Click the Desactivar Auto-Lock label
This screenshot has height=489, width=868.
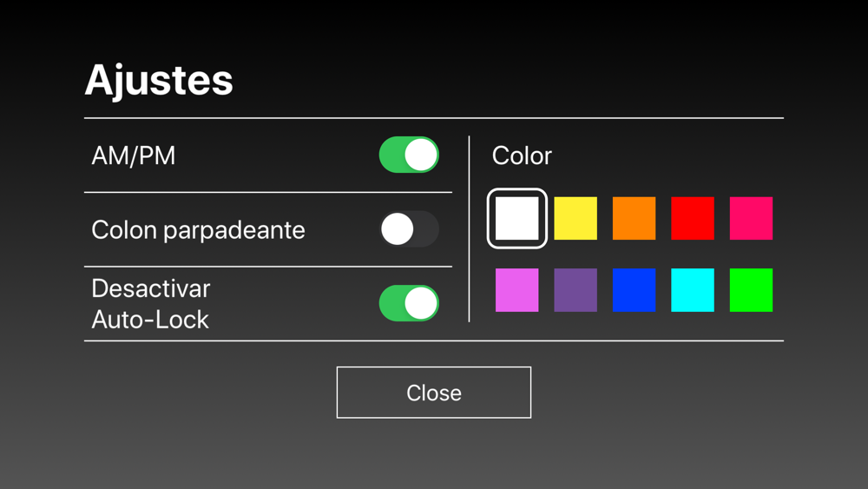coord(151,304)
